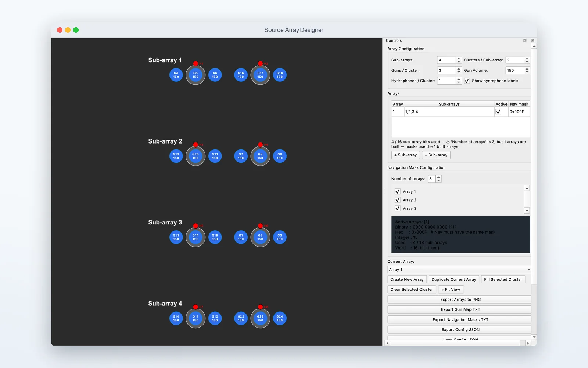Image resolution: width=588 pixels, height=368 pixels.
Task: Click Controls panel scroll down arrow
Action: pos(534,337)
